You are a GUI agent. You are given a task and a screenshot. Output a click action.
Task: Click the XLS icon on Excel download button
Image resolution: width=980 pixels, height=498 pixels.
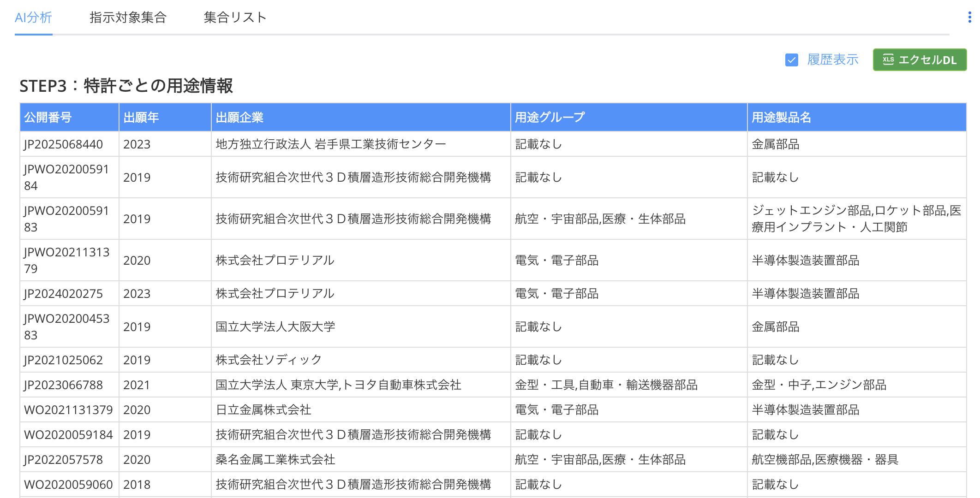pos(888,59)
